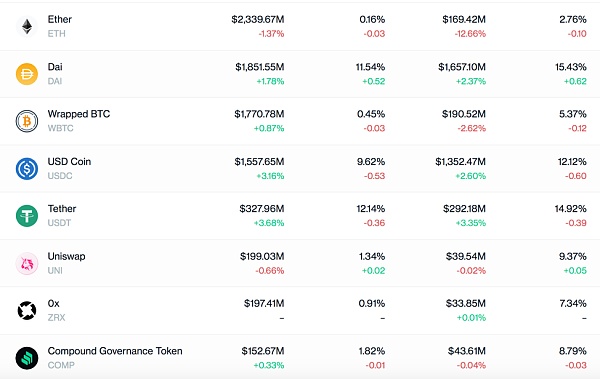The image size is (600, 379).
Task: Click USD Coin's 12.12% borrow rate
Action: coord(572,162)
